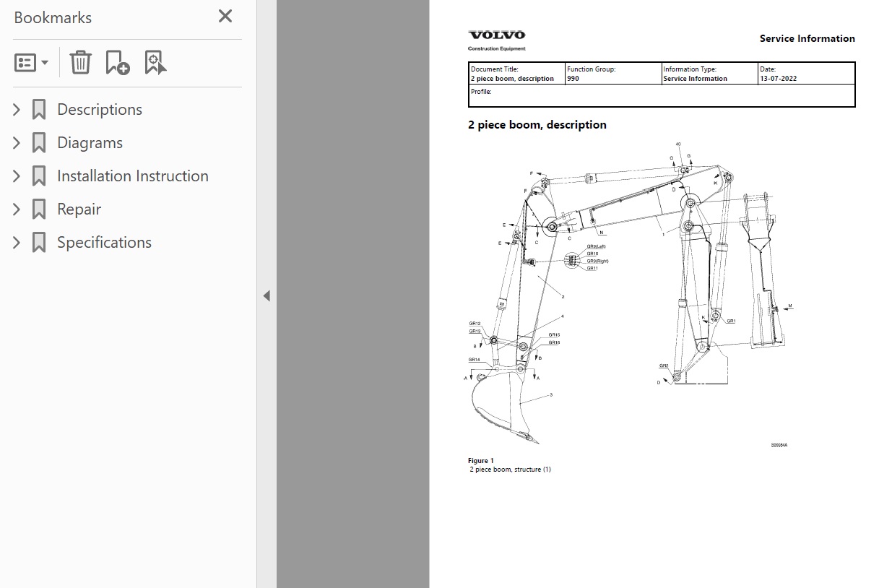The height and width of the screenshot is (588, 892).
Task: Expand the Repair bookmark chevron
Action: [17, 209]
